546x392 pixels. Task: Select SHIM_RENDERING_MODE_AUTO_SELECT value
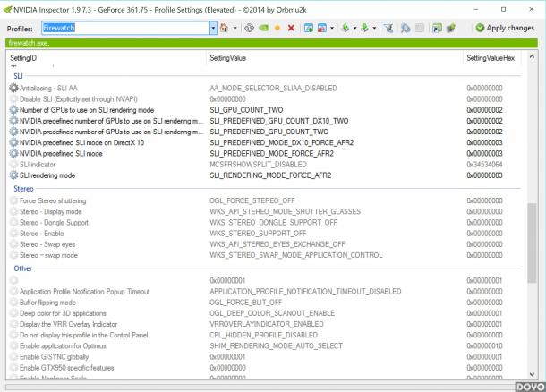277,346
